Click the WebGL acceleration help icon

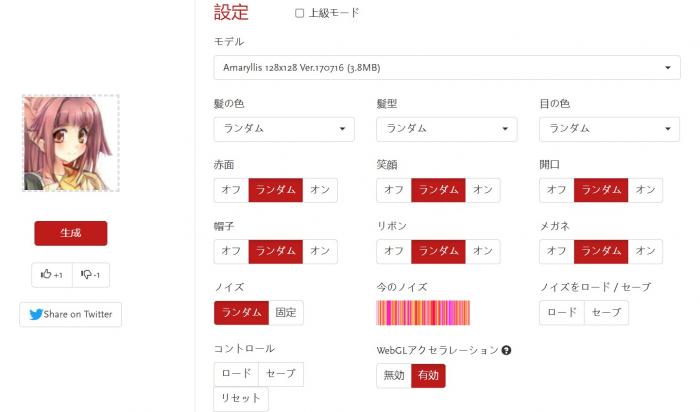506,350
